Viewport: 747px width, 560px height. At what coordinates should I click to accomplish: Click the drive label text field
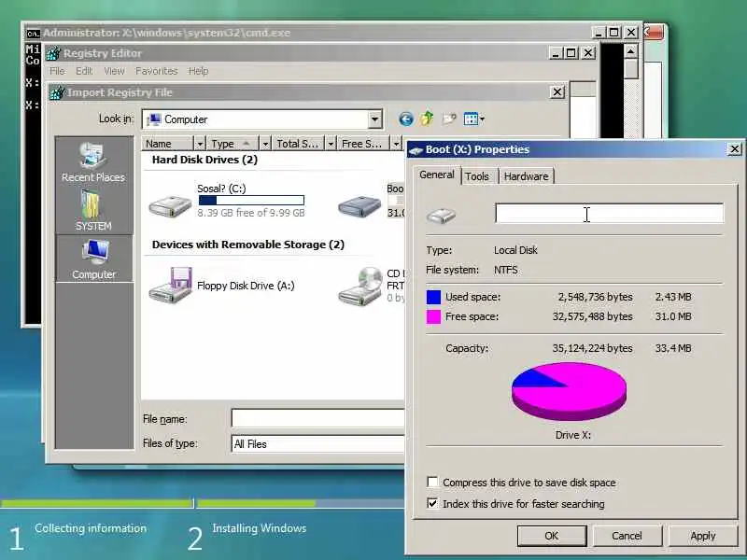tap(610, 214)
